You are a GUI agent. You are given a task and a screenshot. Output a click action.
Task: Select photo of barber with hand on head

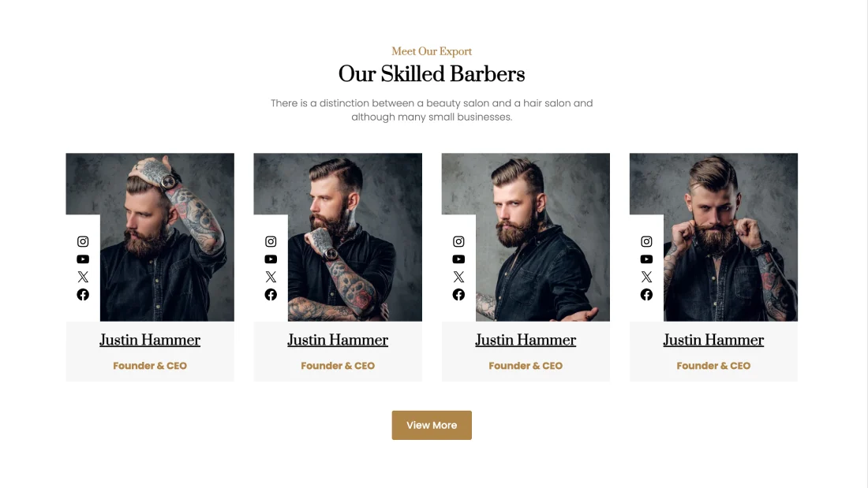point(150,237)
